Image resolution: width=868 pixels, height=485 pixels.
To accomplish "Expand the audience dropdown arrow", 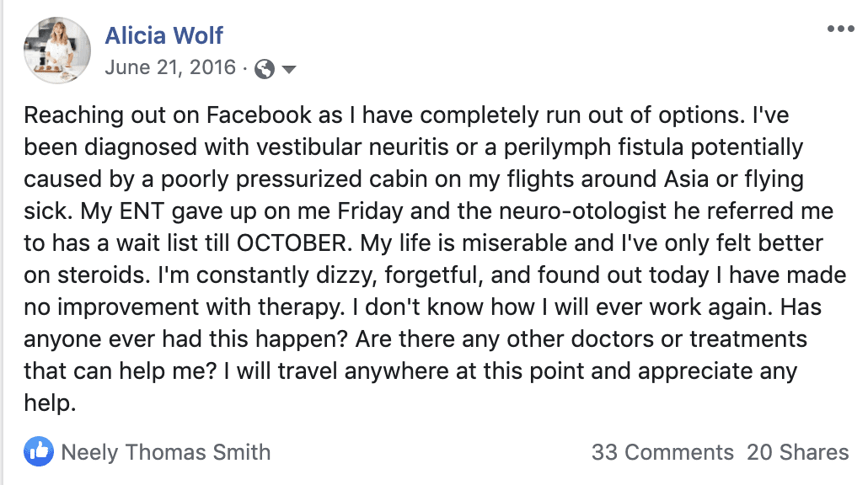I will tap(289, 69).
